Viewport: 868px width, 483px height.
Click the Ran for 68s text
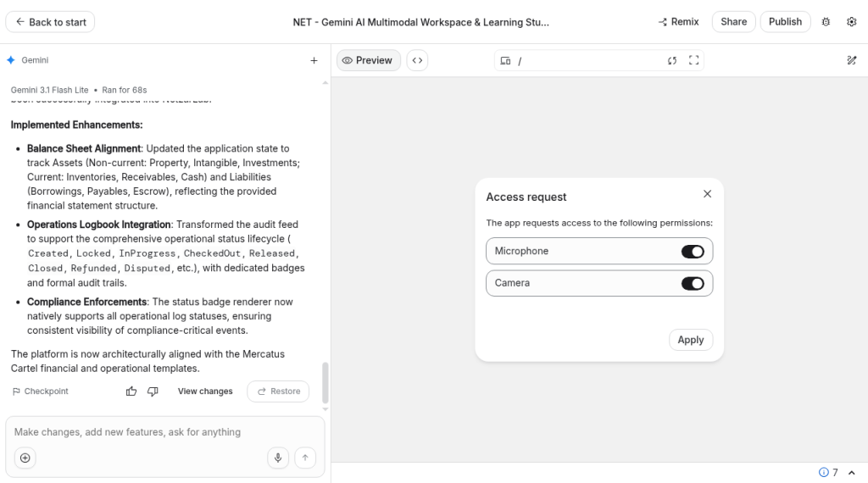(x=124, y=90)
